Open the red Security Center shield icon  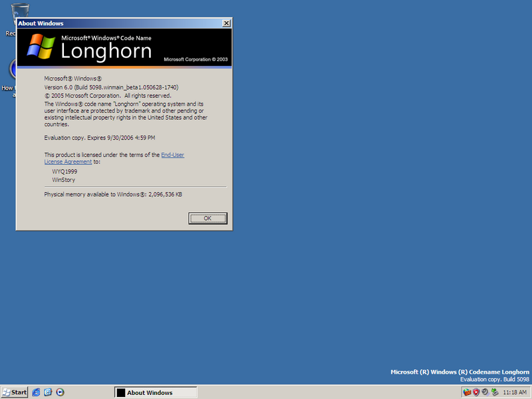476,392
